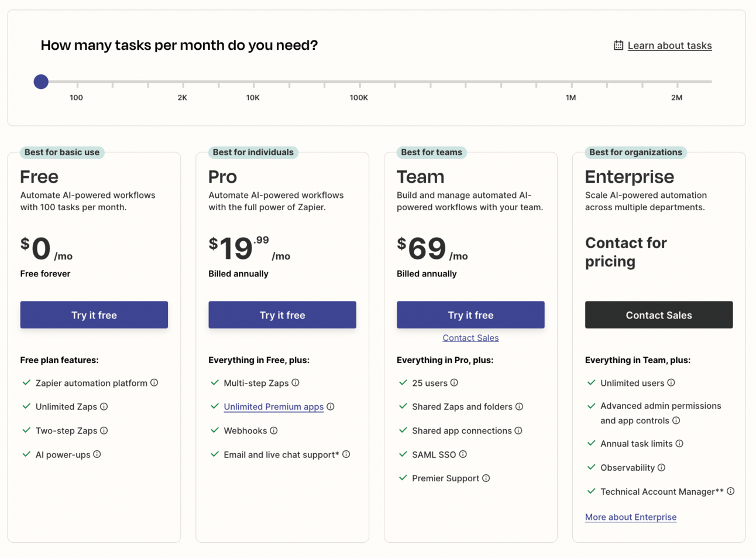Viewport: 756px width, 558px height.
Task: Follow the More about Enterprise link
Action: [x=630, y=517]
